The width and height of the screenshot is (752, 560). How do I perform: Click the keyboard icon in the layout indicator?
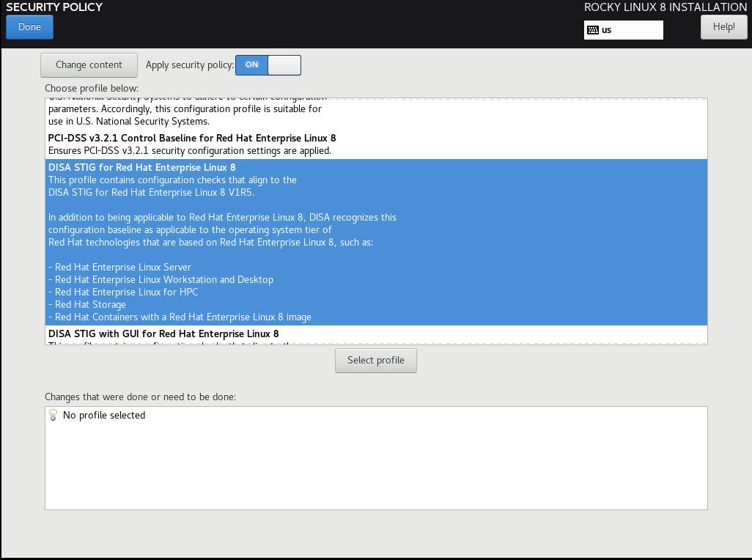(x=593, y=30)
